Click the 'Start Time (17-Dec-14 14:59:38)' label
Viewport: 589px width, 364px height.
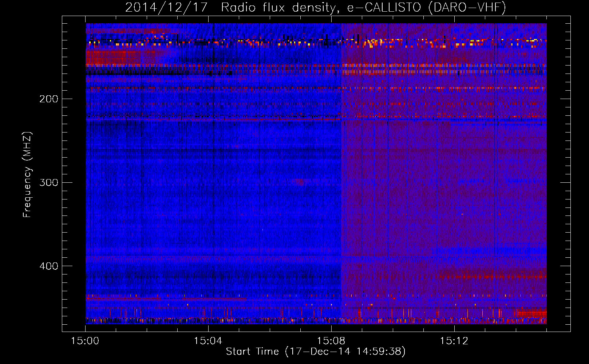pyautogui.click(x=316, y=352)
